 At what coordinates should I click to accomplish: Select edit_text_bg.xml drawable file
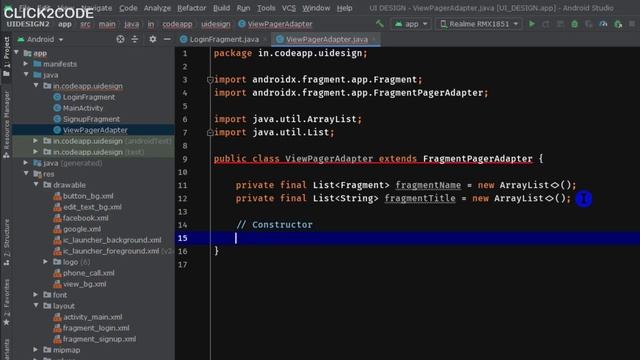[x=88, y=207]
